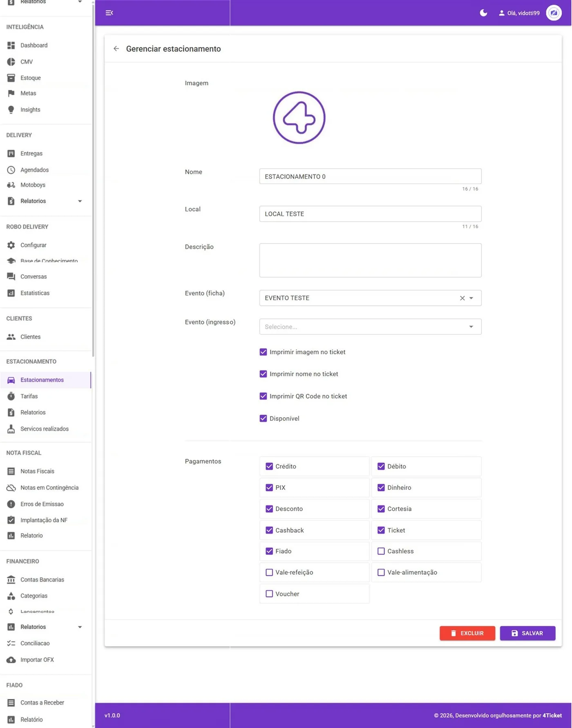Screen dimensions: 572x728
Task: Click the Estoque box icon
Action: pyautogui.click(x=11, y=78)
